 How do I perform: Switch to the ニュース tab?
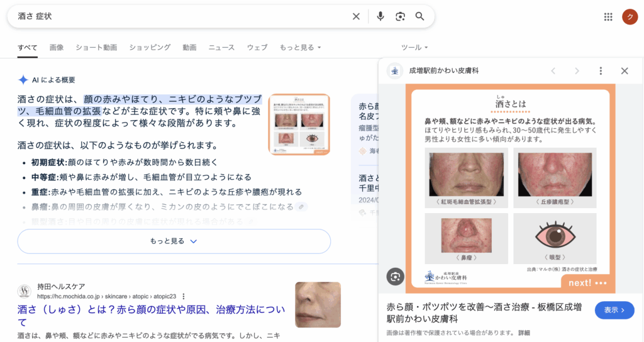coord(221,48)
